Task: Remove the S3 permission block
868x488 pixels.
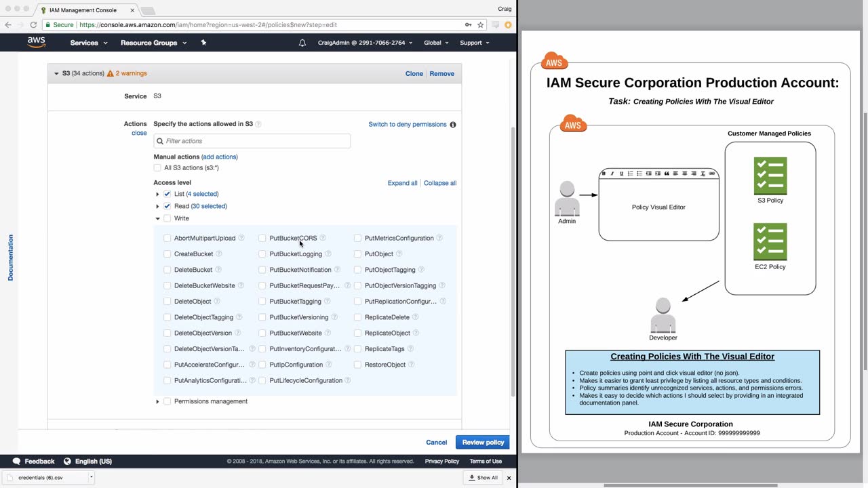Action: pyautogui.click(x=442, y=74)
